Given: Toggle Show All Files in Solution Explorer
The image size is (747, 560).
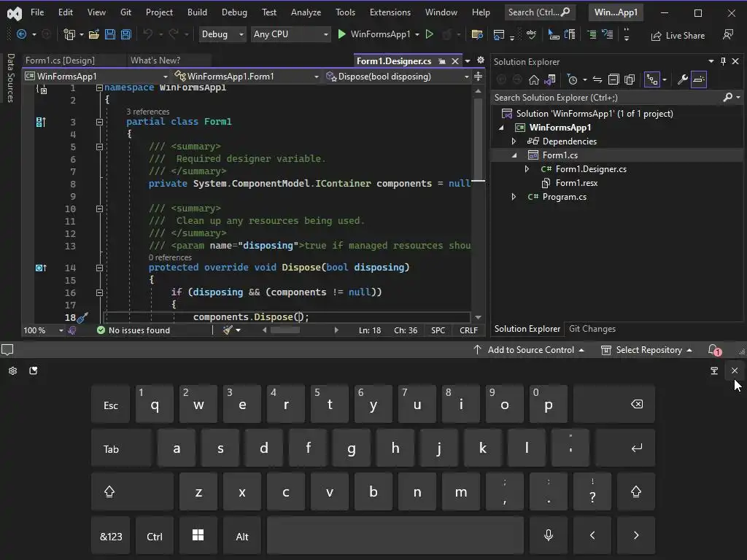Looking at the screenshot, I should 630,79.
